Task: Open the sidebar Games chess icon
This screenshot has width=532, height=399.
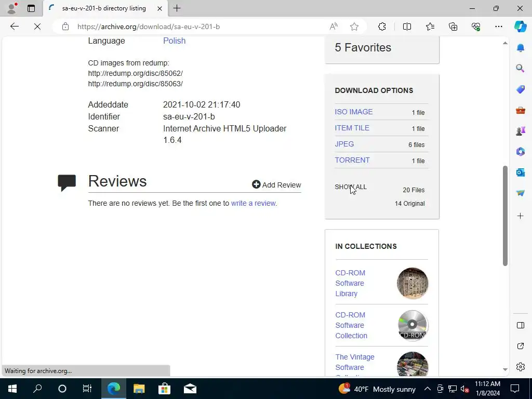Action: [521, 130]
